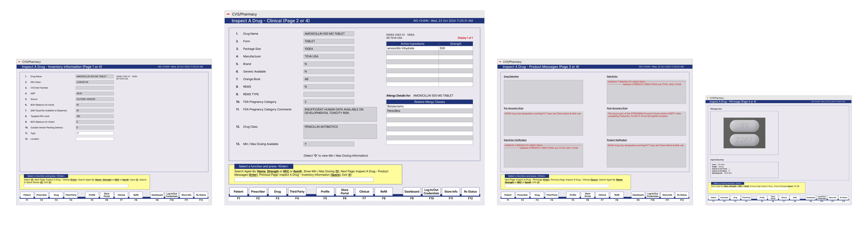This screenshot has width=868, height=245.
Task: Click the CVS logo icon in the Pill Image window
Action: 708,98
